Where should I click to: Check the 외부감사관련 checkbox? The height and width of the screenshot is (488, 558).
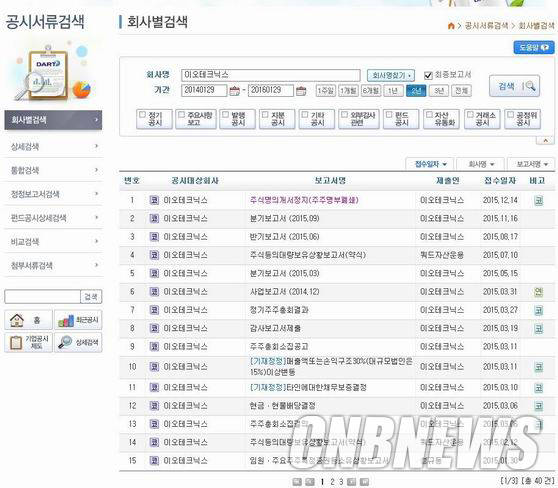coord(344,115)
